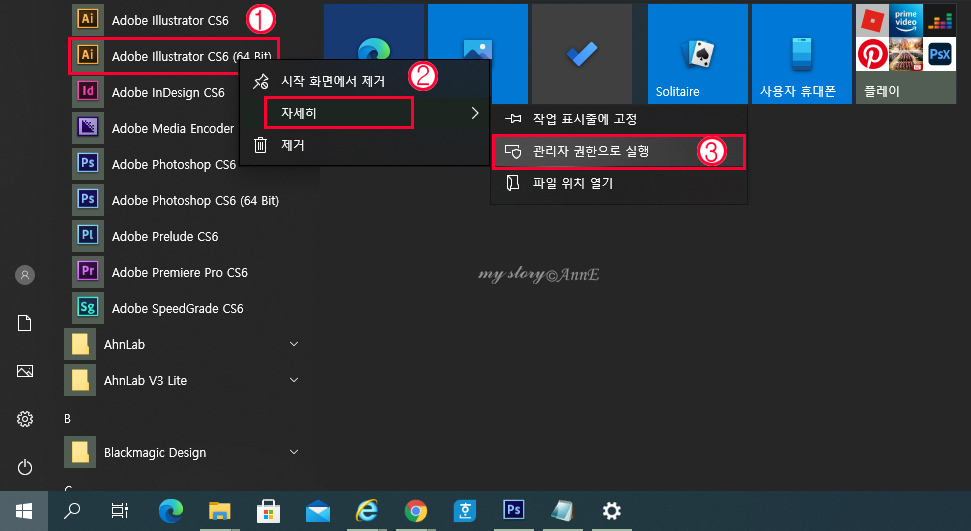Expand the Blackmagic Design folder
Screen dimensions: 971x531
tap(183, 452)
